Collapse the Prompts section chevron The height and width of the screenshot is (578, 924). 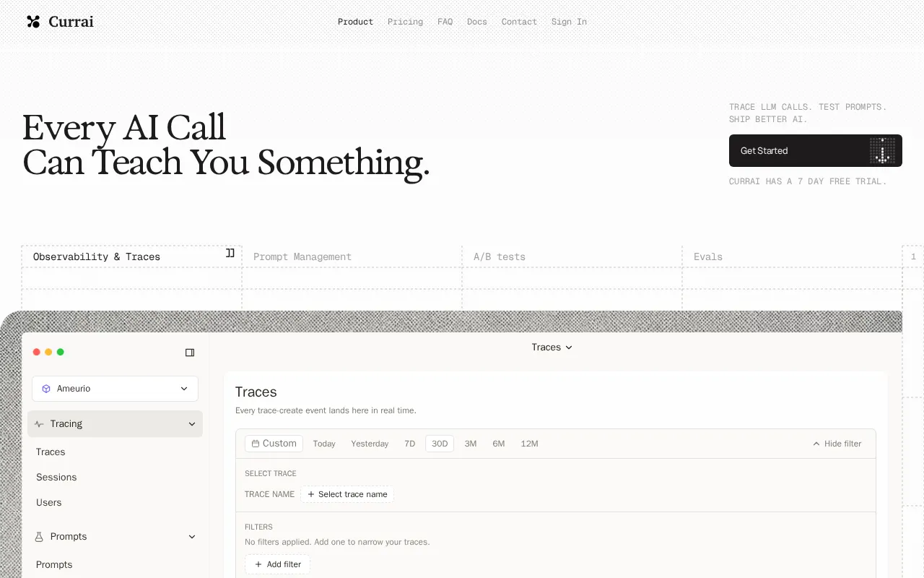192,537
